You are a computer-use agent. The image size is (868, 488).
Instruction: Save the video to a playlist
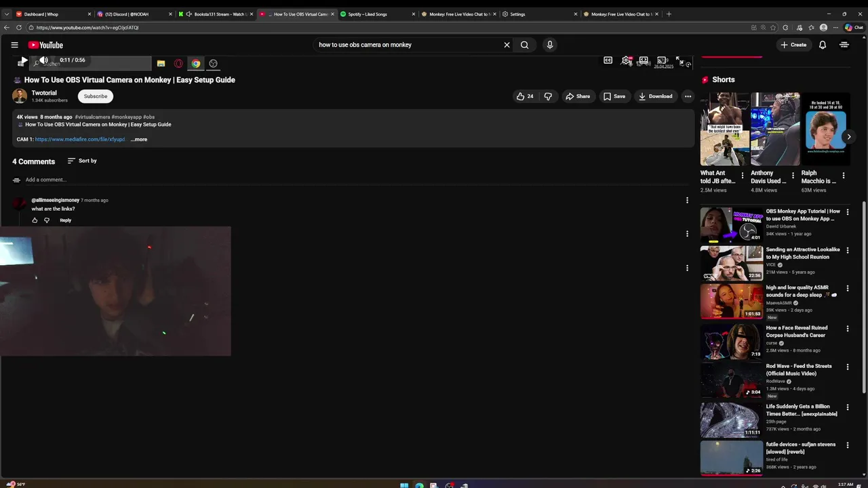pos(614,96)
